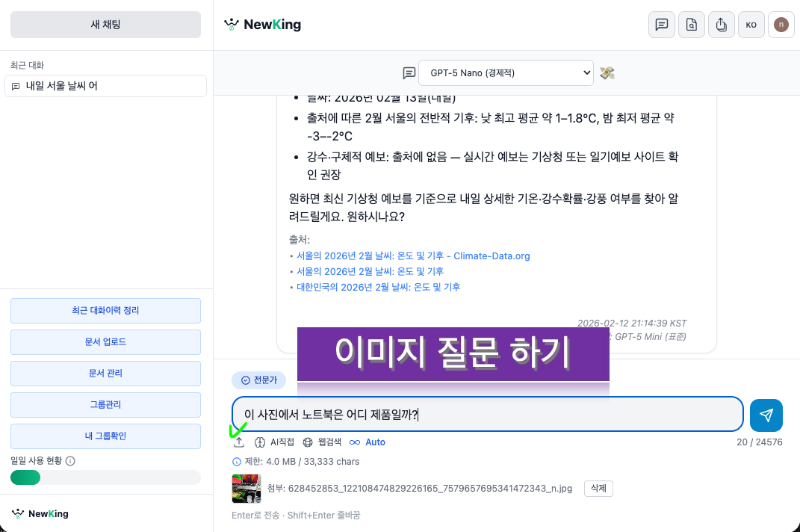
Task: Open the chat bubble icon in top-right toolbar
Action: pyautogui.click(x=661, y=25)
